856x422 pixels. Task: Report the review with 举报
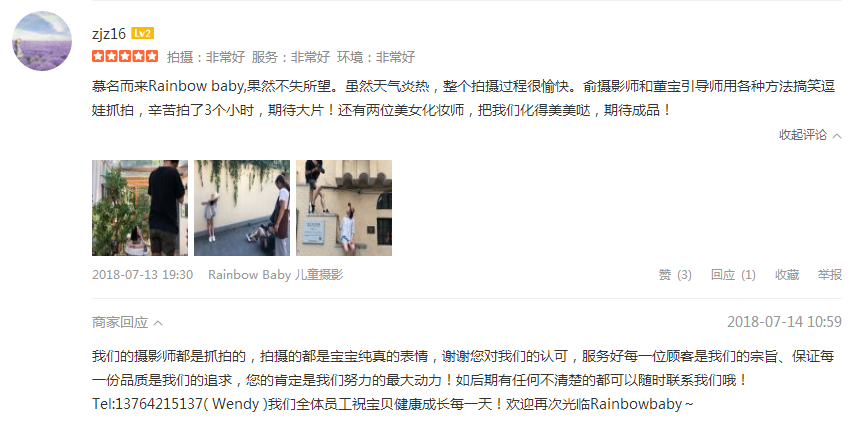pos(830,275)
